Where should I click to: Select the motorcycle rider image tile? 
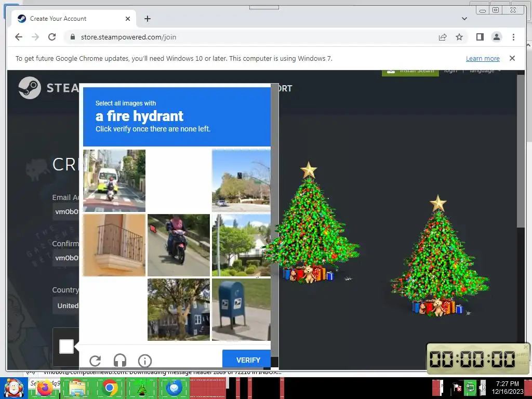(x=179, y=245)
